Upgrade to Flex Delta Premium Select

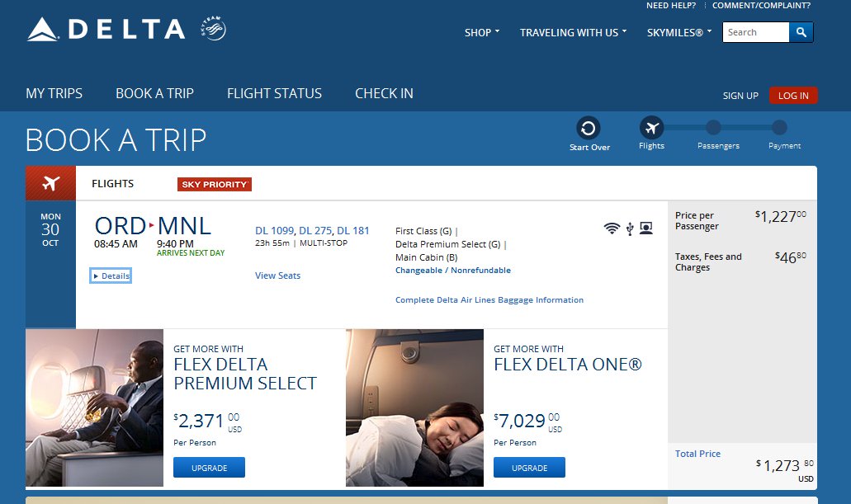209,468
